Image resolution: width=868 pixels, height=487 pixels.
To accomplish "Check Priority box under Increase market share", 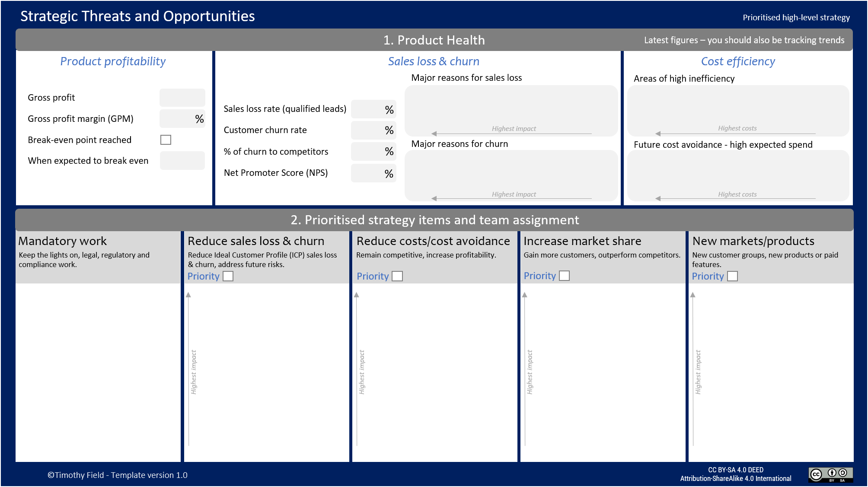I will 564,276.
